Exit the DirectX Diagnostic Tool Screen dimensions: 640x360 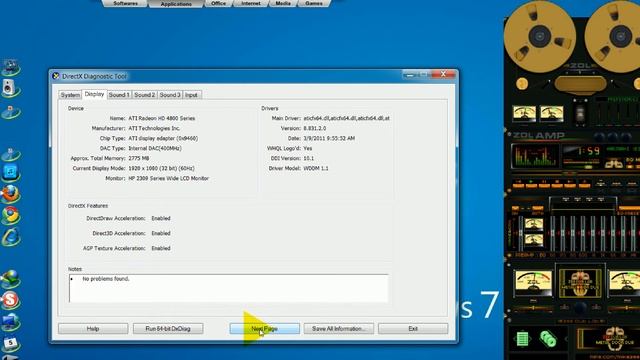pyautogui.click(x=413, y=329)
